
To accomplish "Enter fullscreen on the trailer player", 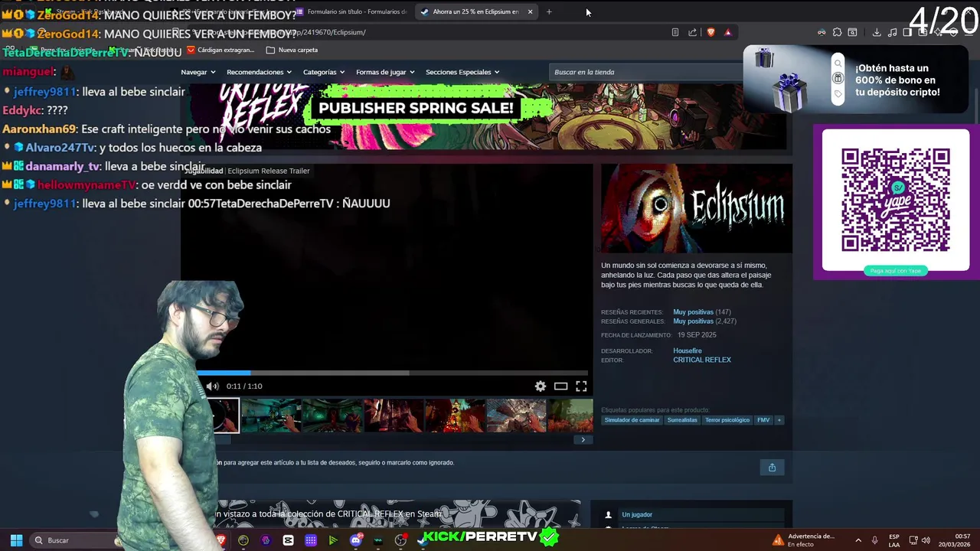I will 581,386.
